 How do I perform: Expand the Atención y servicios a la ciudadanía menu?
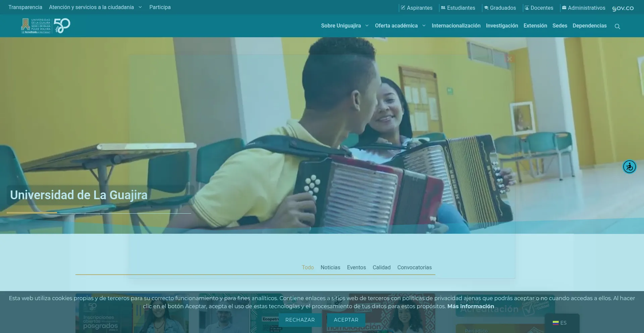click(x=95, y=7)
